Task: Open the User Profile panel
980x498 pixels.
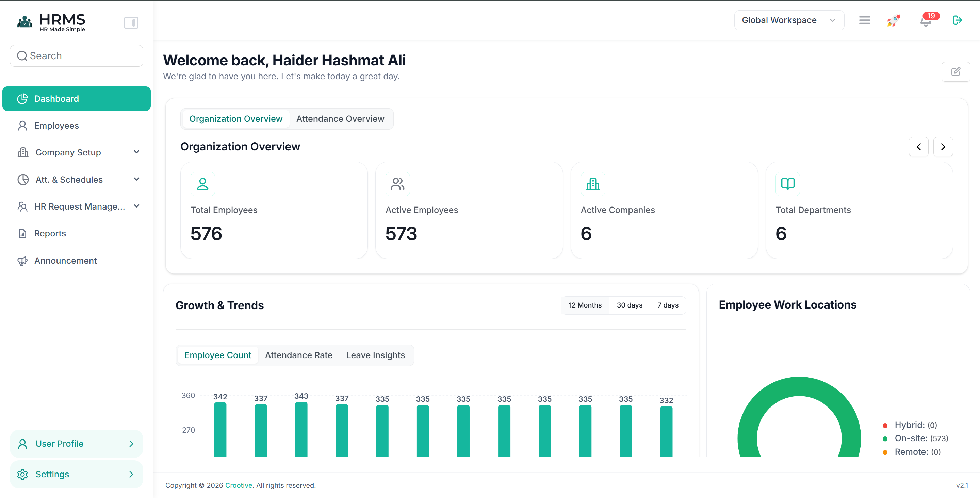Action: pyautogui.click(x=77, y=444)
